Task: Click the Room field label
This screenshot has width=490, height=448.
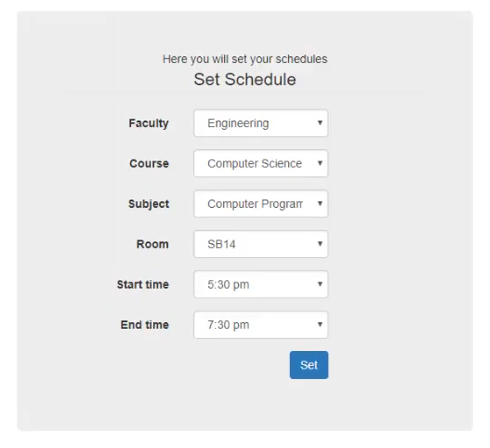Action: (x=152, y=244)
